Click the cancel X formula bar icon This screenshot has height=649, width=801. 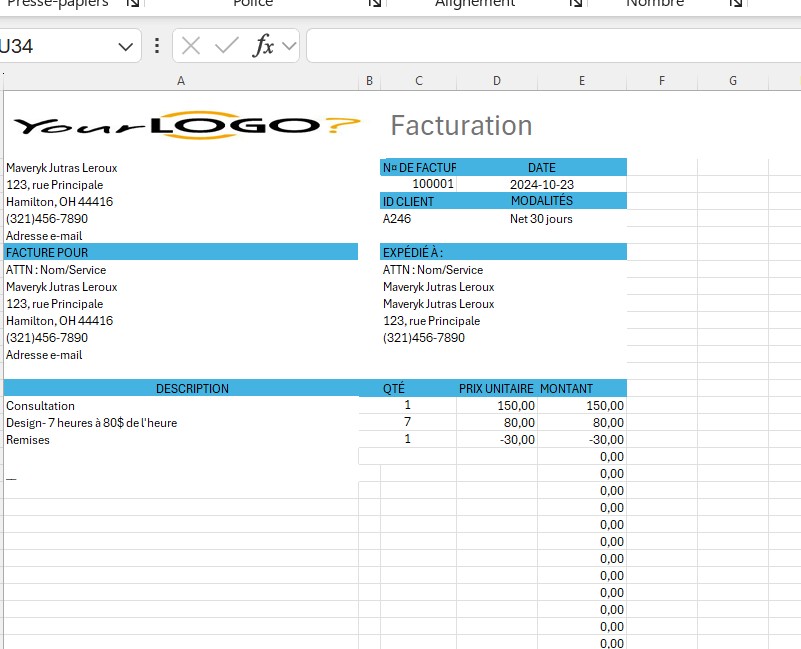click(191, 46)
